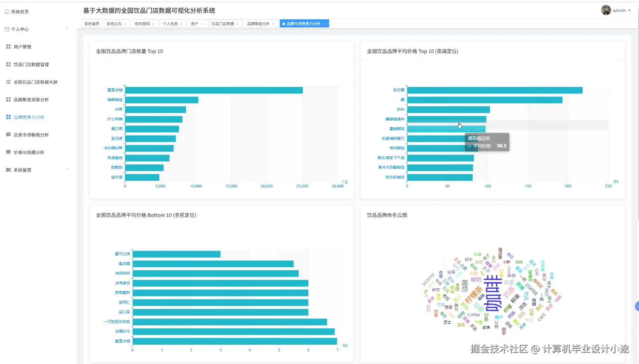This screenshot has width=639, height=364.
Task: Open 用户管理 from the sidebar
Action: pyautogui.click(x=22, y=47)
